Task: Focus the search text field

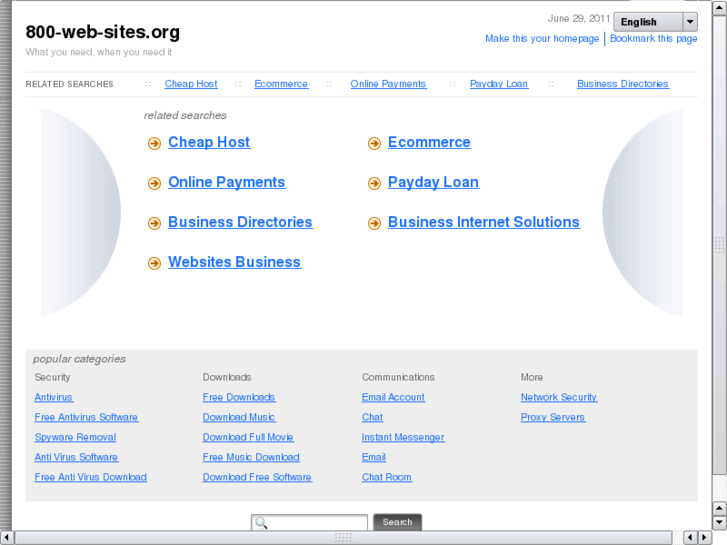Action: (x=309, y=523)
